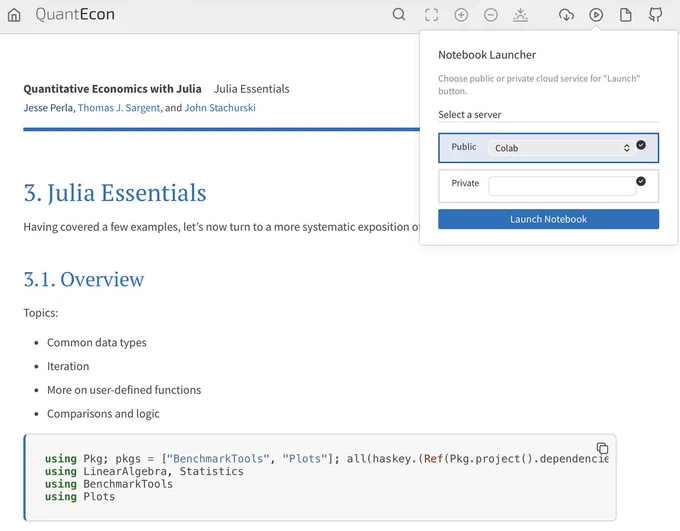Toggle the notebook launcher play icon

click(596, 15)
